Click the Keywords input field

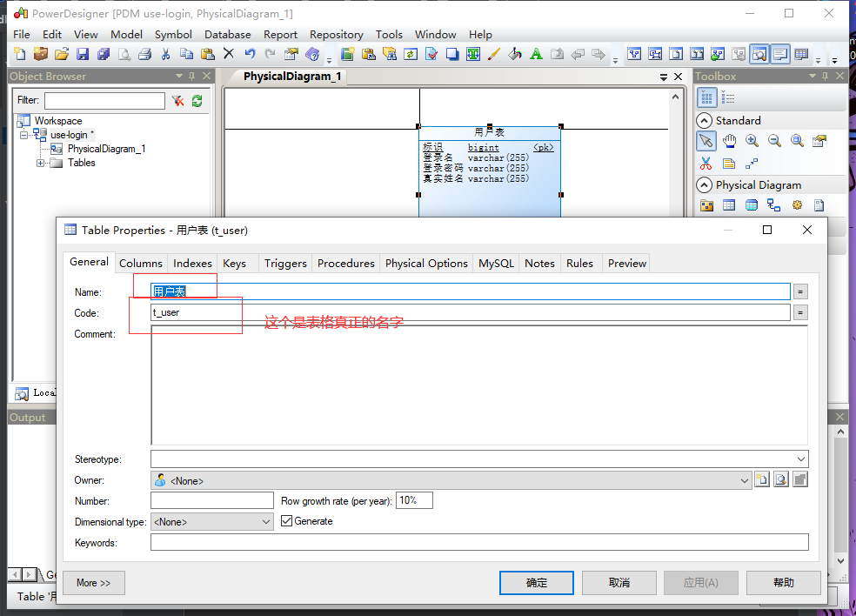[479, 542]
